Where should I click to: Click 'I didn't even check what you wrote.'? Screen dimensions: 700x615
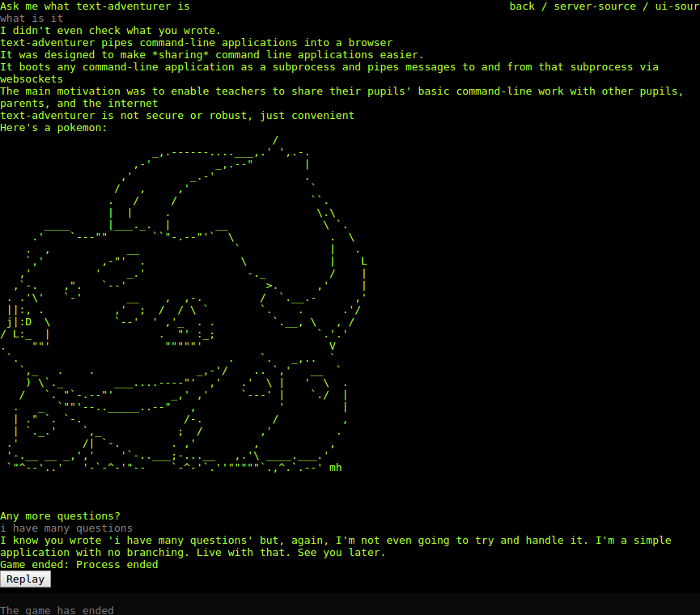click(x=110, y=31)
